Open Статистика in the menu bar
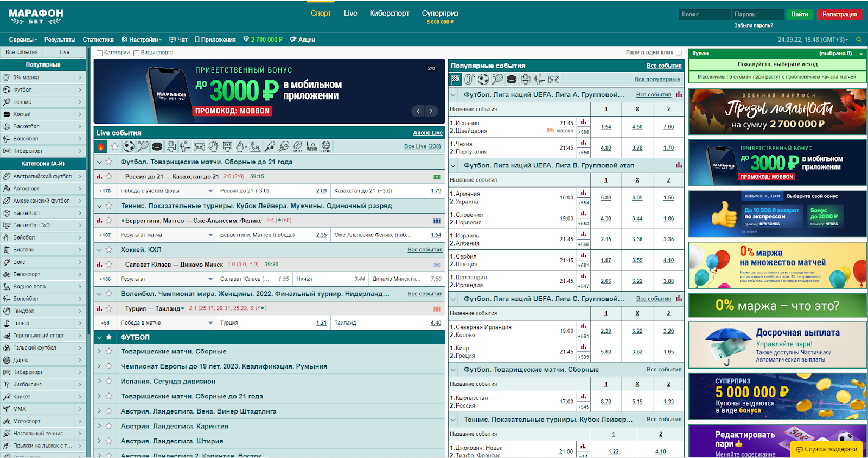This screenshot has width=868, height=458. click(98, 40)
